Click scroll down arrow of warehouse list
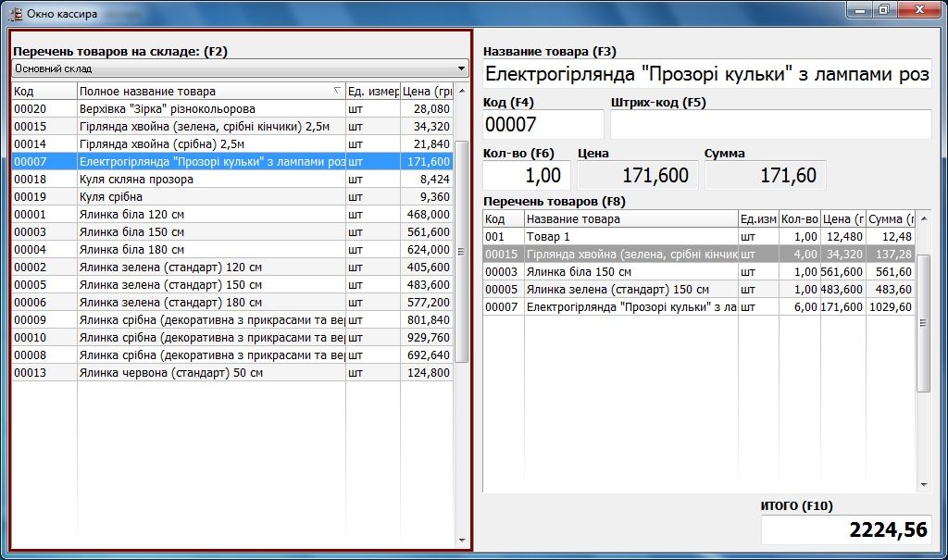Viewport: 948px width, 560px height. [x=462, y=540]
